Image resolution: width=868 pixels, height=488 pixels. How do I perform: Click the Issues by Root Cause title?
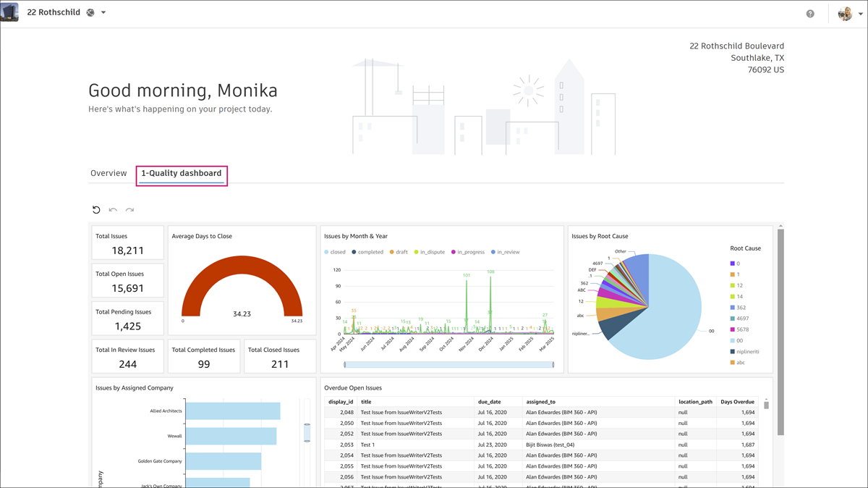tap(600, 236)
